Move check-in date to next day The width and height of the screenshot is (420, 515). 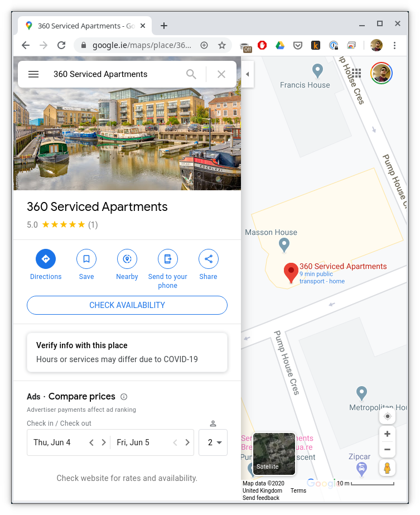tap(104, 442)
